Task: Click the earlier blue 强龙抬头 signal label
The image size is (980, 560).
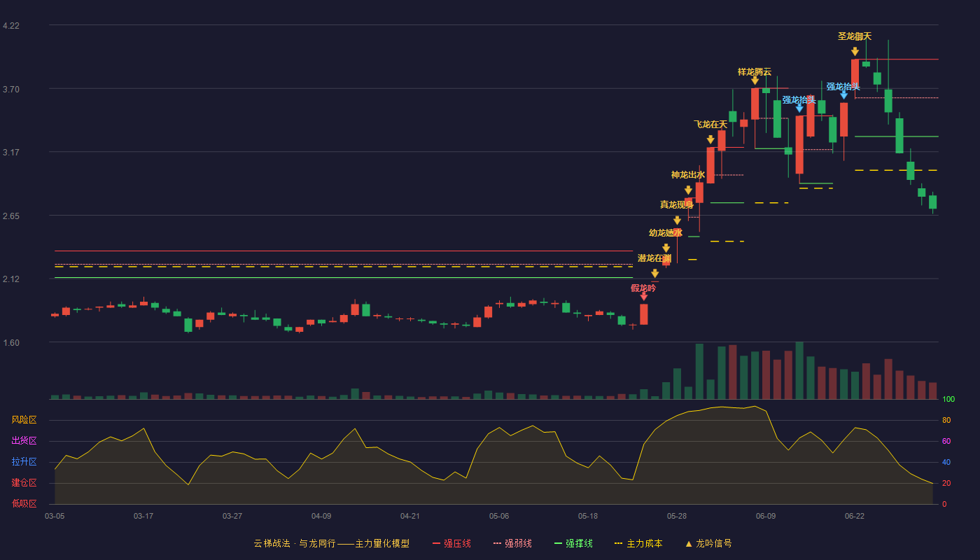Action: point(799,99)
